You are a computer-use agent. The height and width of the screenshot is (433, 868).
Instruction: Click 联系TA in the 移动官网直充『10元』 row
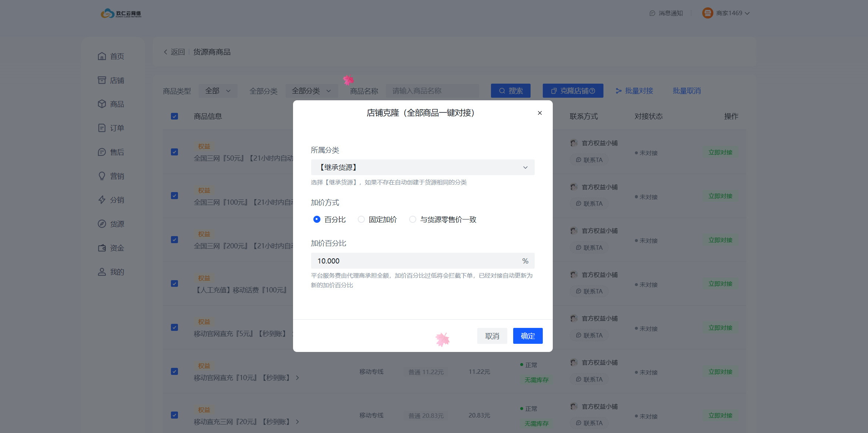pyautogui.click(x=589, y=379)
